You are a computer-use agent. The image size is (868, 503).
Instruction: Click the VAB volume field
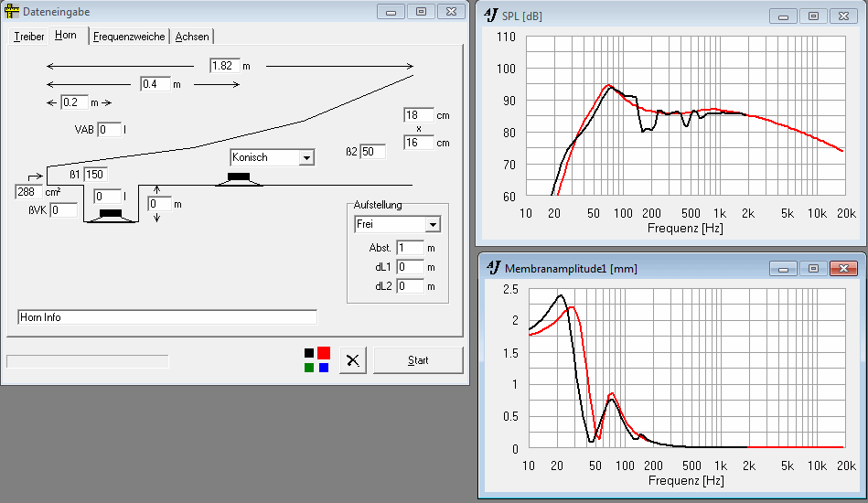(109, 130)
